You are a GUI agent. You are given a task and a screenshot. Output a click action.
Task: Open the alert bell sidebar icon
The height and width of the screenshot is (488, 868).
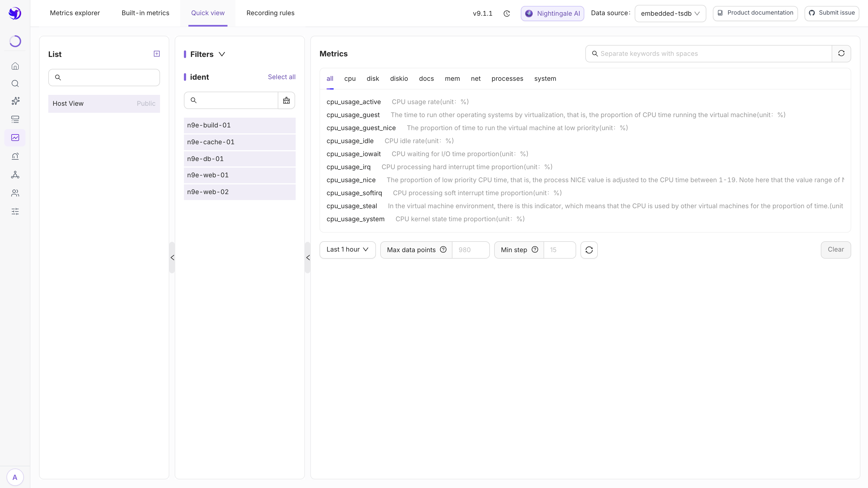pos(15,156)
